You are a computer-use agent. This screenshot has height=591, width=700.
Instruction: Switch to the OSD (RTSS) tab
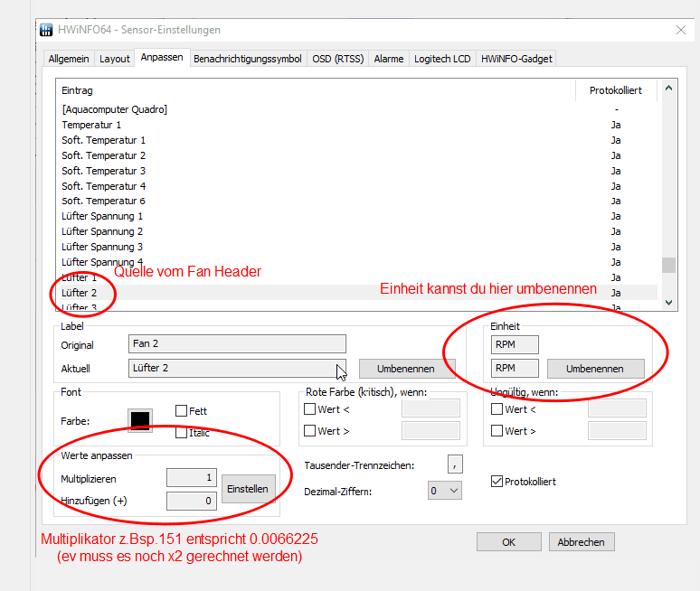338,59
